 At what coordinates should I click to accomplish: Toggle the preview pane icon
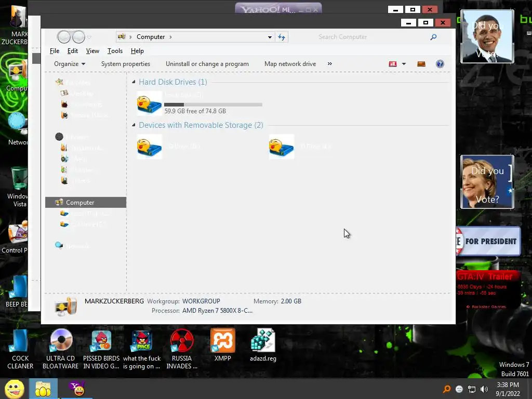pyautogui.click(x=421, y=64)
